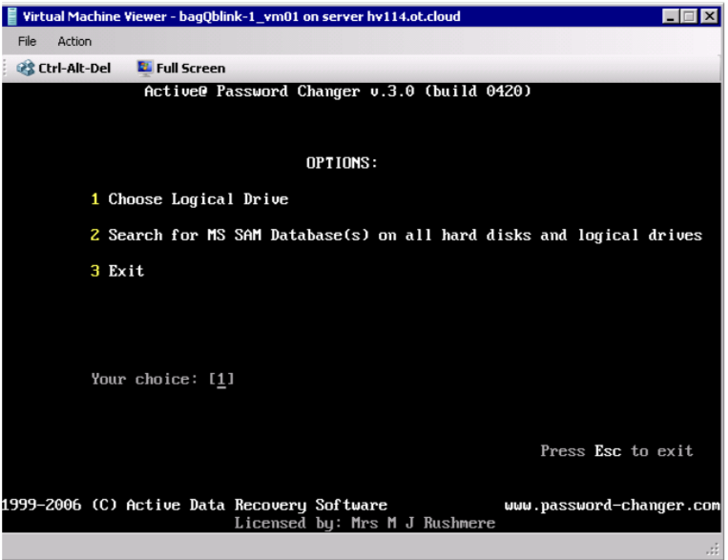Click the www.password-changer.com text

pos(612,506)
